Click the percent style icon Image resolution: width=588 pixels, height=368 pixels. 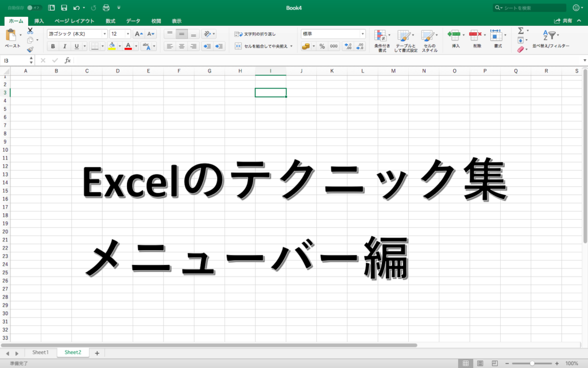pos(322,46)
